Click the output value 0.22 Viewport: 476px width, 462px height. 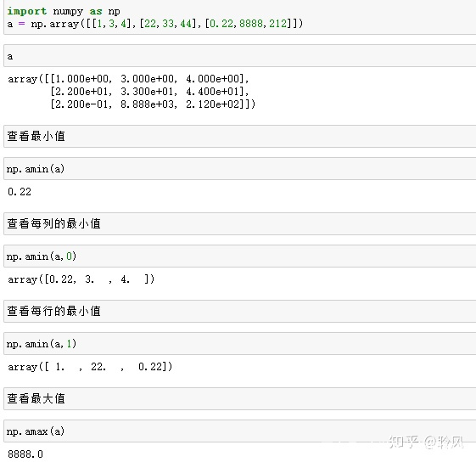tap(20, 192)
